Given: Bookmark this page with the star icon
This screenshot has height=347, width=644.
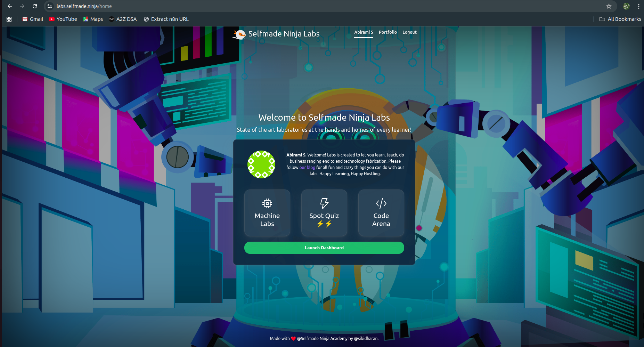Looking at the screenshot, I should tap(609, 6).
